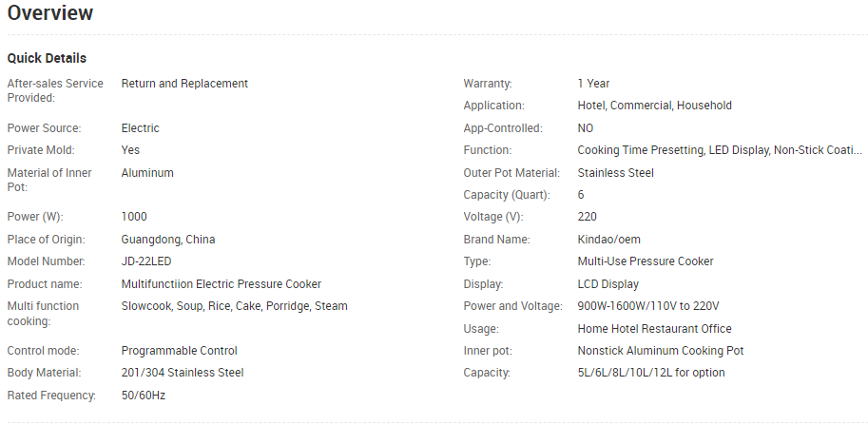
Task: Click 'Hotel, Commercial, Household' application value
Action: (x=654, y=106)
